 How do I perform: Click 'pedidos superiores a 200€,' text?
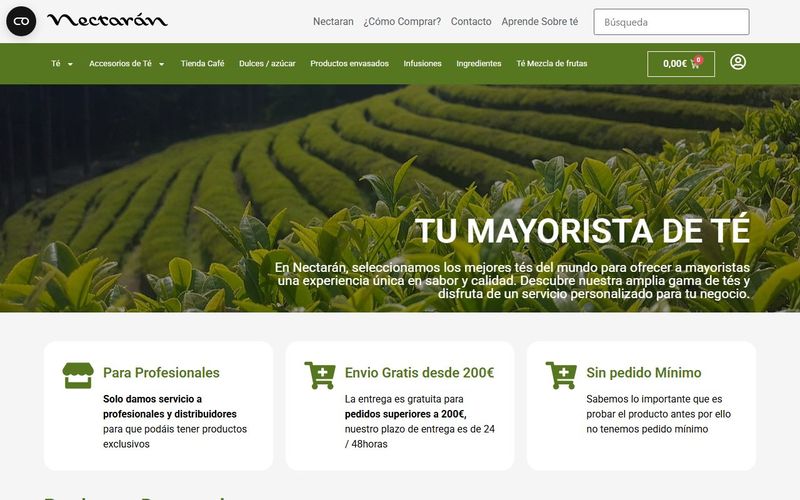pyautogui.click(x=405, y=414)
